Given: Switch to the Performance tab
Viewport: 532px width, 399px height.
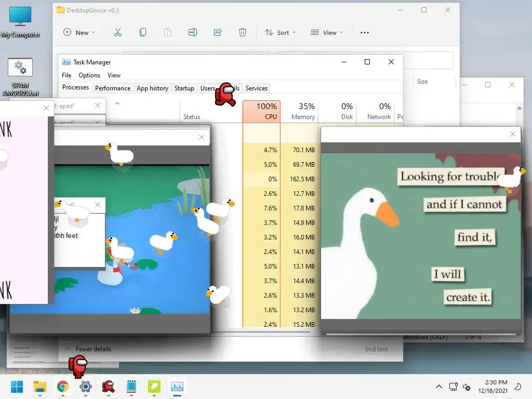Looking at the screenshot, I should pyautogui.click(x=113, y=88).
